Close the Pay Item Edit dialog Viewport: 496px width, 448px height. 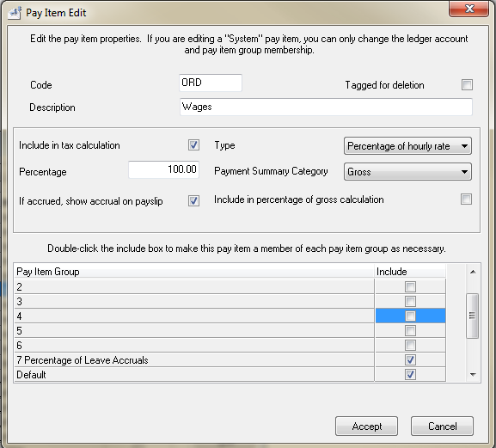coord(468,9)
